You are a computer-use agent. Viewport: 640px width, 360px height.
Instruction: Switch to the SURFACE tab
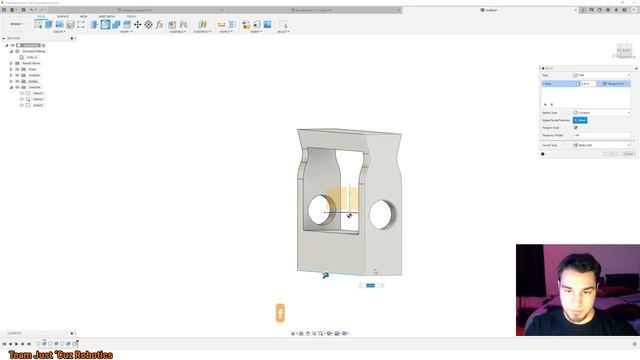coord(62,17)
